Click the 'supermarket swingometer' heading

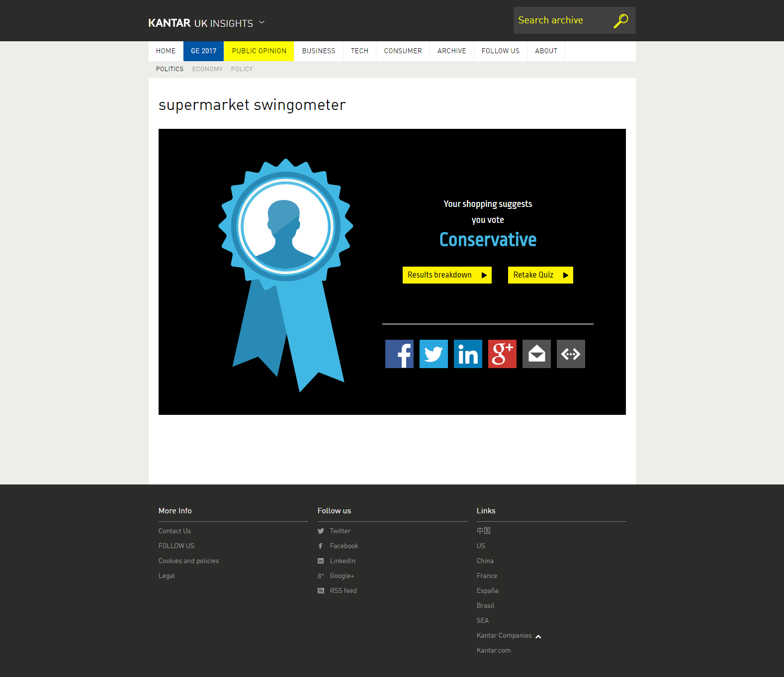pos(252,105)
